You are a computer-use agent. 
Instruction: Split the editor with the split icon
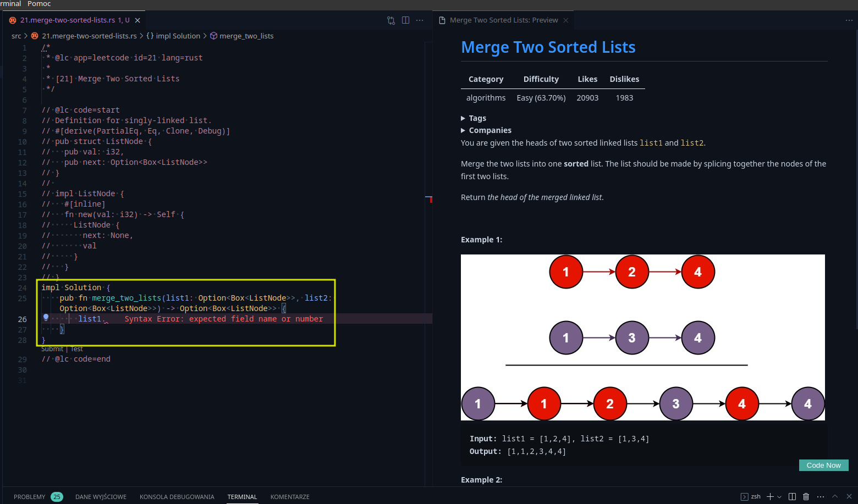[405, 20]
